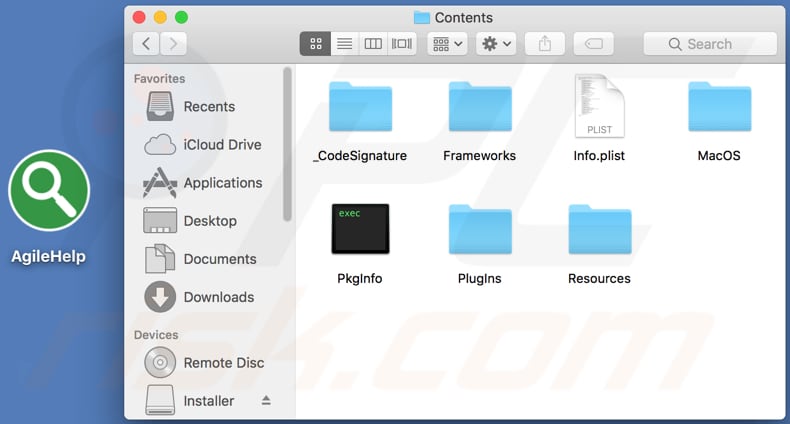This screenshot has height=424, width=790.
Task: Zoom the window with green button
Action: point(181,18)
